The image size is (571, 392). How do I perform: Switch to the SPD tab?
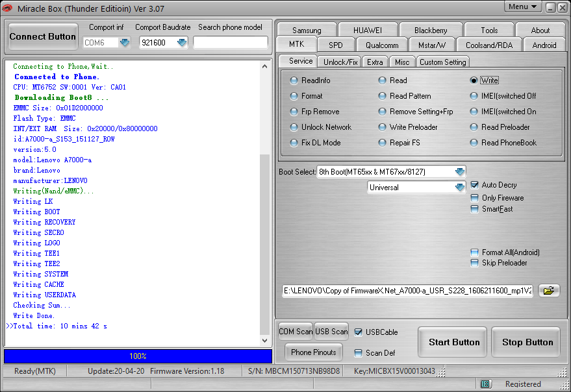pos(335,45)
